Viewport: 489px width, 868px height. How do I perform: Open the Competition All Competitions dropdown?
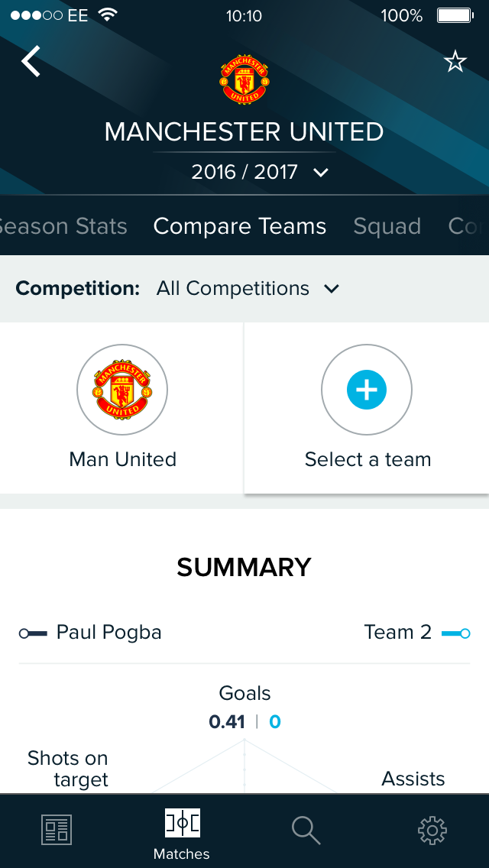[244, 289]
